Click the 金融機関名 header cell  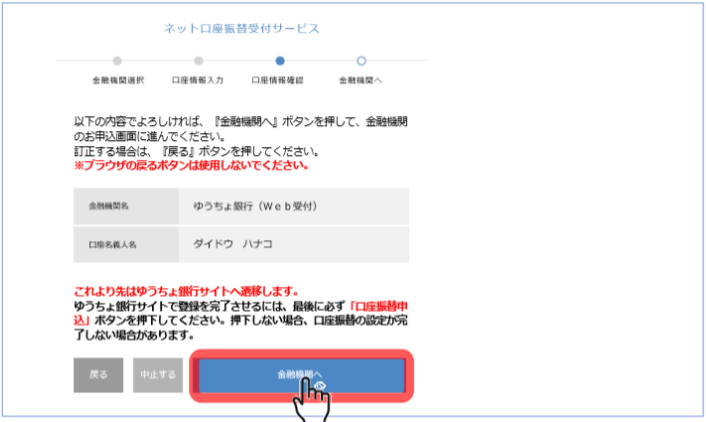click(x=126, y=206)
